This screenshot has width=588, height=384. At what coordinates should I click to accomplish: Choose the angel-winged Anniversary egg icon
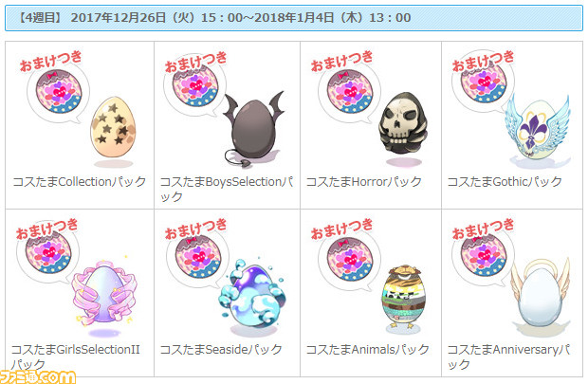coord(540,294)
